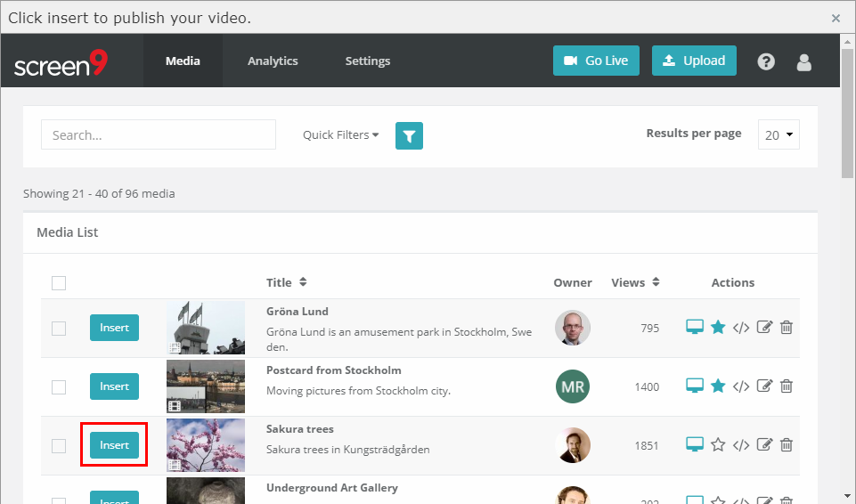Insert the Sakura trees video
This screenshot has height=504, width=856.
[x=114, y=445]
